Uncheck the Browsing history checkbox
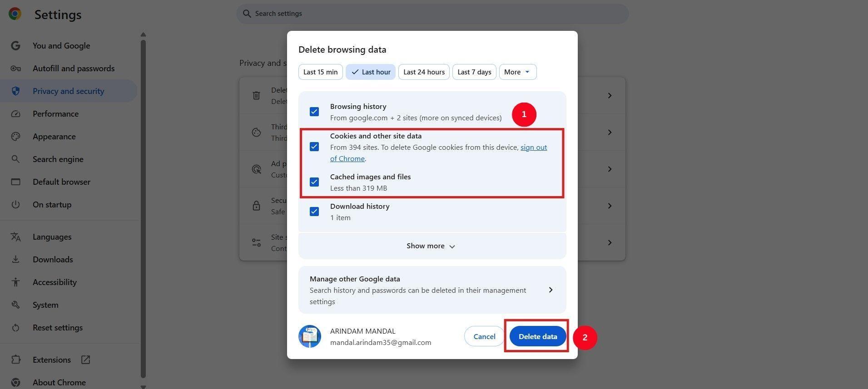Screen dimensions: 868x389 click(x=314, y=112)
